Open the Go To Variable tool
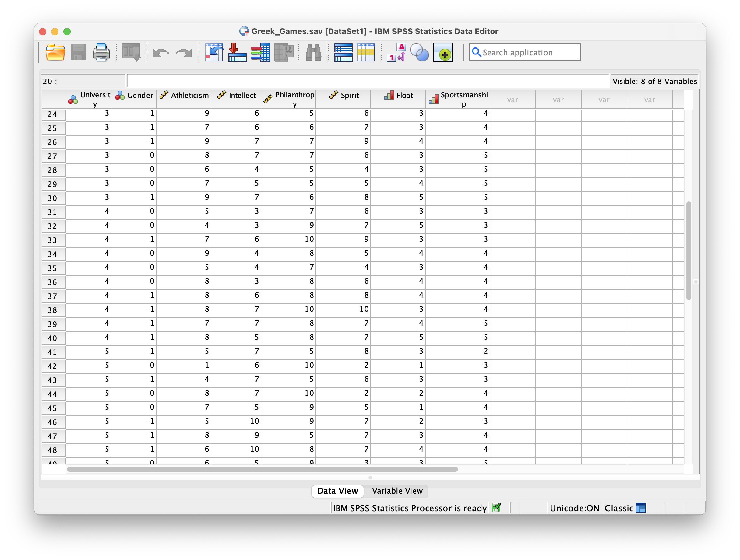This screenshot has width=740, height=560. pyautogui.click(x=237, y=52)
